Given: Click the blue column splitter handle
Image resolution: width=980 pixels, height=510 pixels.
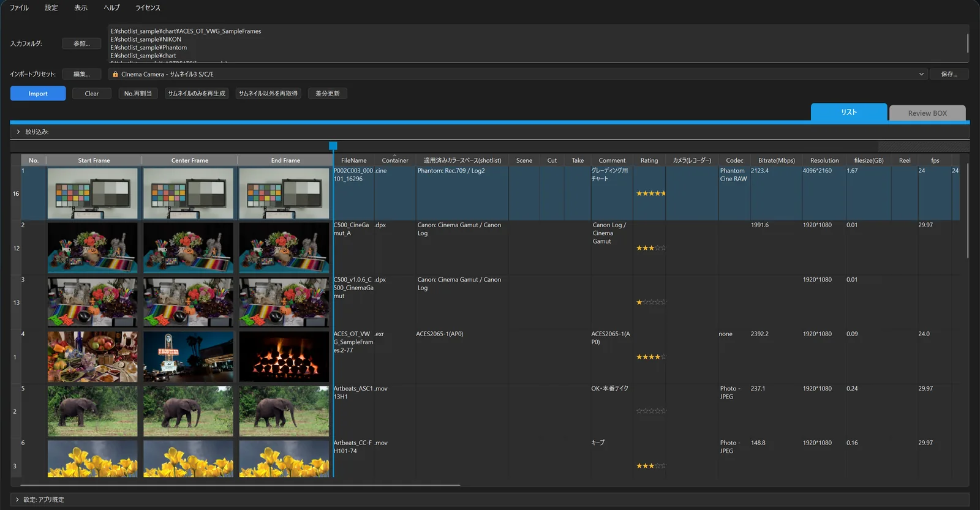Looking at the screenshot, I should pyautogui.click(x=333, y=146).
